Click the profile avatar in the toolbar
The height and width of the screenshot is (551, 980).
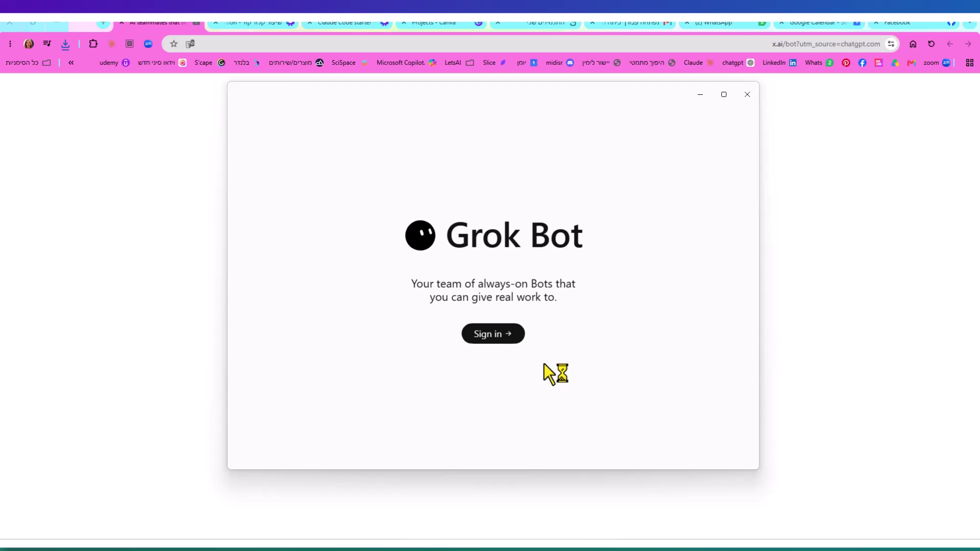[29, 44]
